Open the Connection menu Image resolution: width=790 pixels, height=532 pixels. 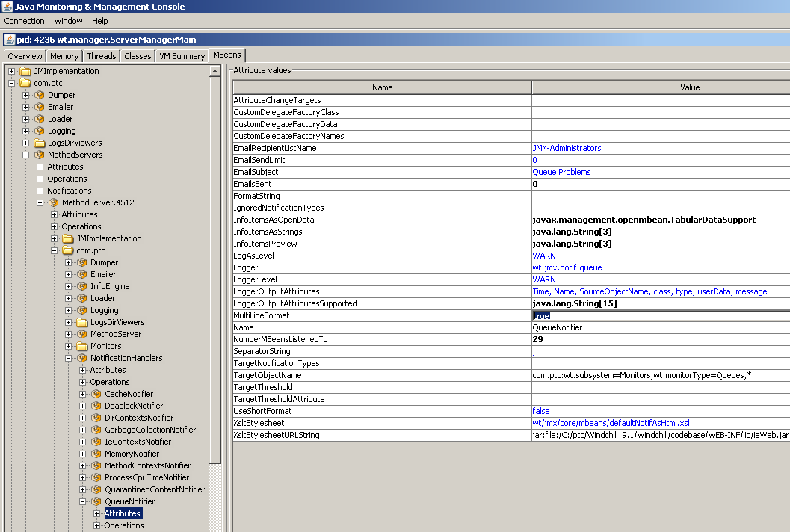coord(24,21)
